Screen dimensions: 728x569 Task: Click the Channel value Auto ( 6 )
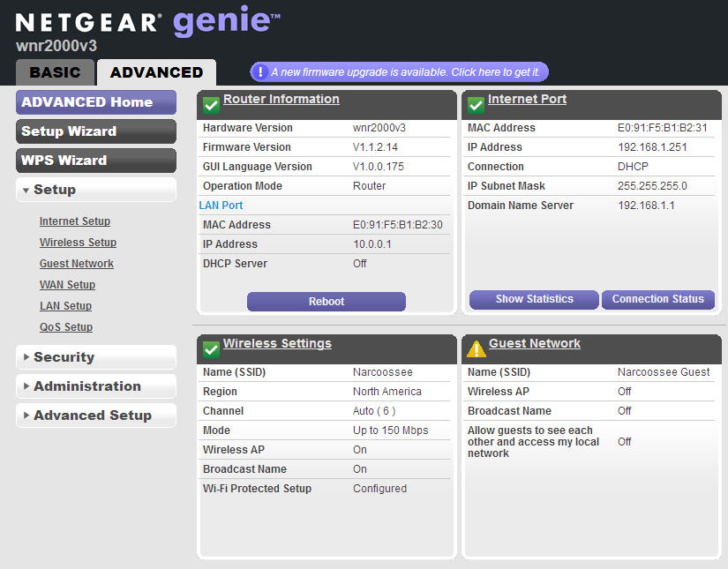click(x=374, y=411)
